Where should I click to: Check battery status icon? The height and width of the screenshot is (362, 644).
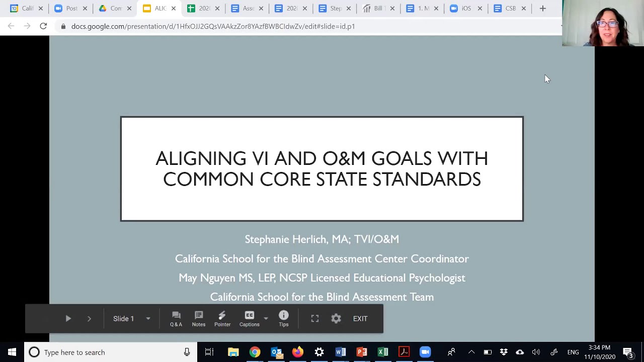coord(488,352)
